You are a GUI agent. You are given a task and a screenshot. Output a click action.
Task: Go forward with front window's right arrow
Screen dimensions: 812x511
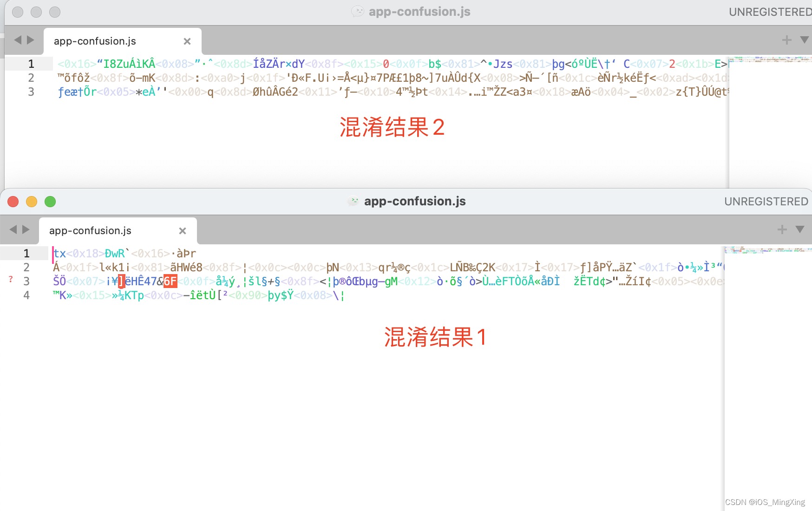click(26, 229)
